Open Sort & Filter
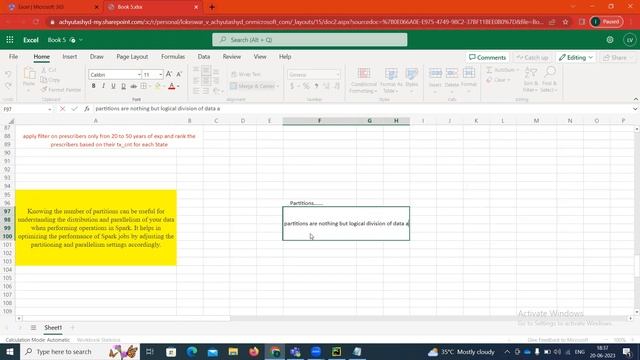This screenshot has width=640, height=360. (531, 80)
